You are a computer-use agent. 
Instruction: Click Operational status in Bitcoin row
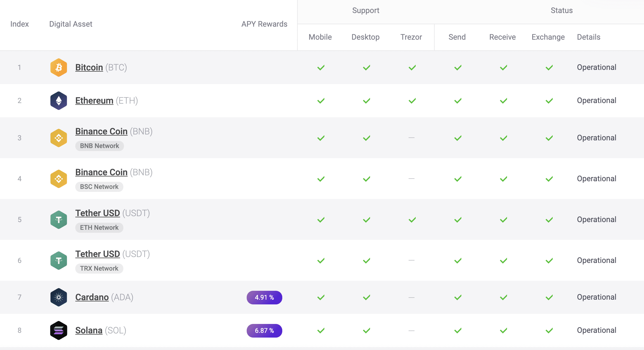coord(597,68)
